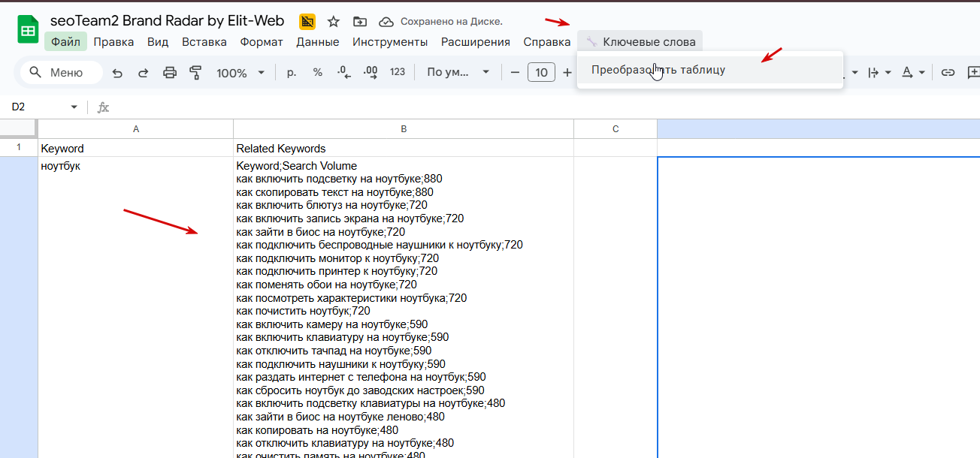Choose Преобразовать таблицу menu entry
The image size is (980, 458).
tap(710, 70)
